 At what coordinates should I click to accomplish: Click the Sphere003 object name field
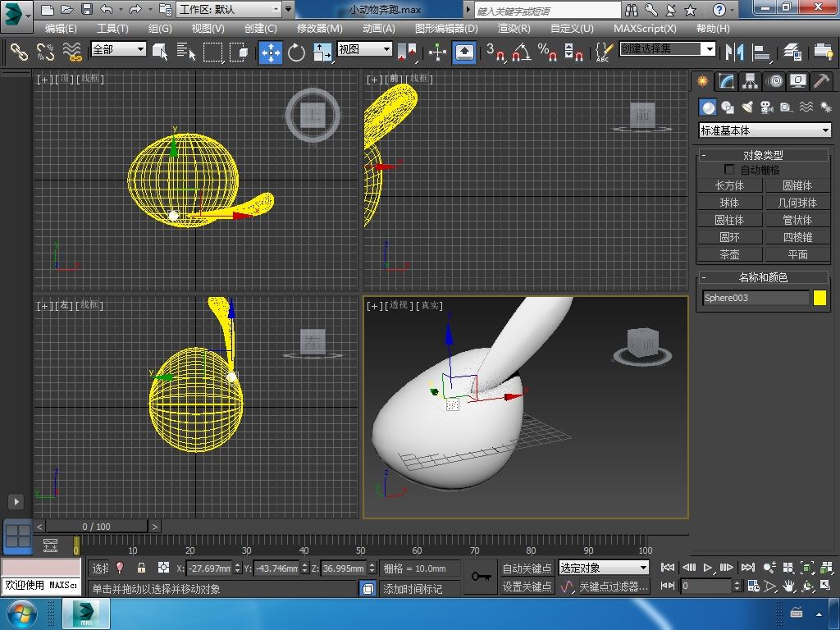(756, 298)
